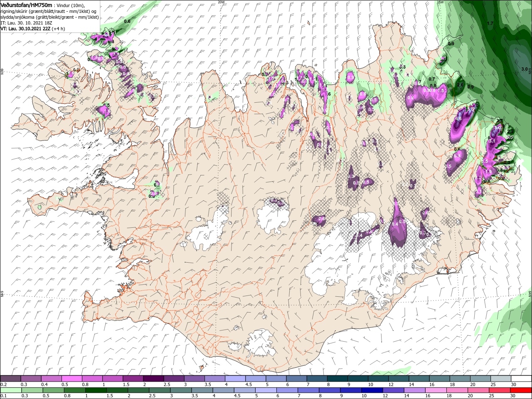Click rain legend swatch between 1 and 1.5

coord(96,390)
